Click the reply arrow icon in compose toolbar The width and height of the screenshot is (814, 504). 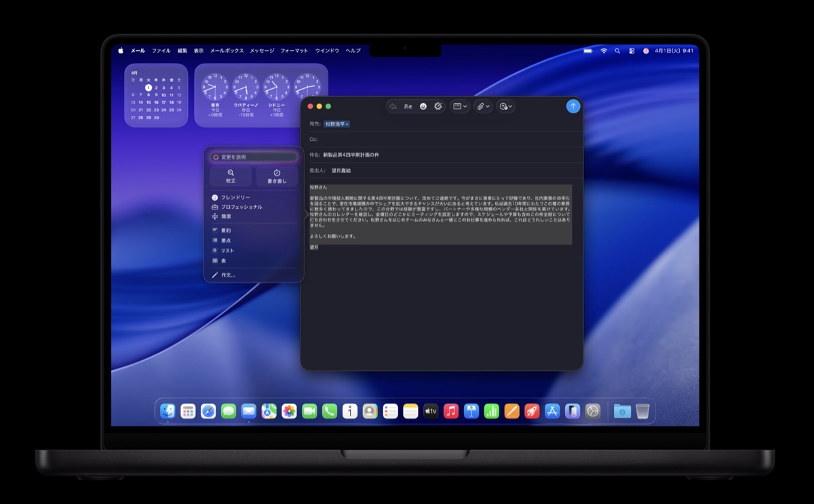click(x=393, y=106)
